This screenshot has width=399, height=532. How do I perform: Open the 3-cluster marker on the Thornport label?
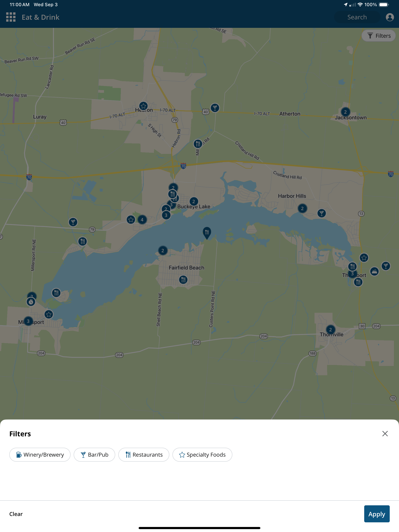pos(353,274)
